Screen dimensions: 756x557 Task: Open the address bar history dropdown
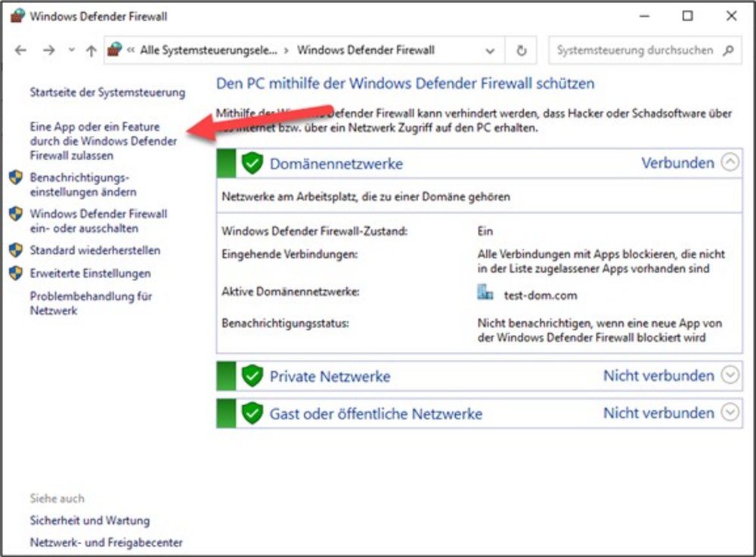pyautogui.click(x=490, y=51)
